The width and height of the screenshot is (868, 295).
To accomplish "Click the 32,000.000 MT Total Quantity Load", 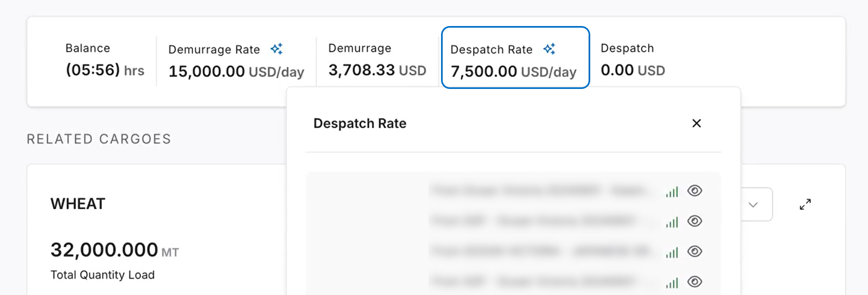I will pos(114,250).
